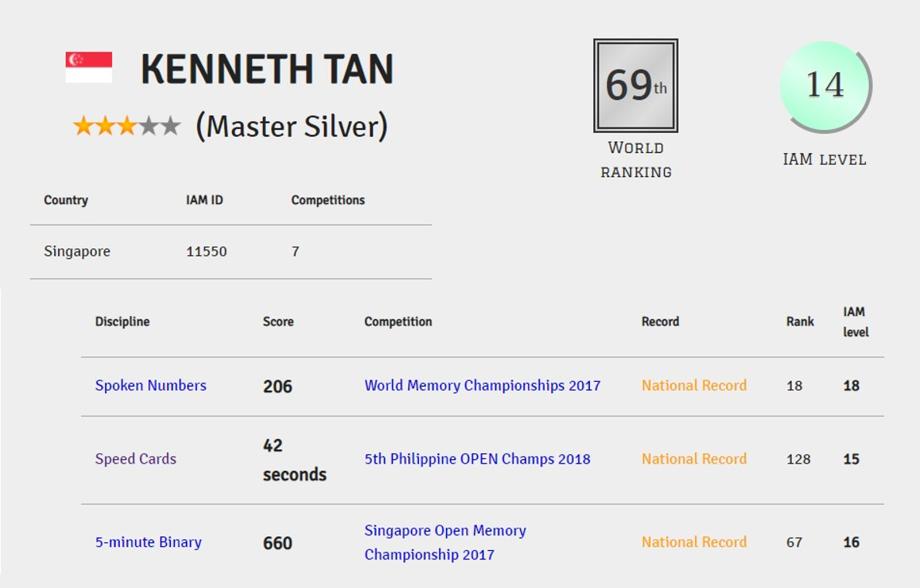Sort by the Discipline column header
Viewport: 920px width, 588px height.
coord(122,321)
